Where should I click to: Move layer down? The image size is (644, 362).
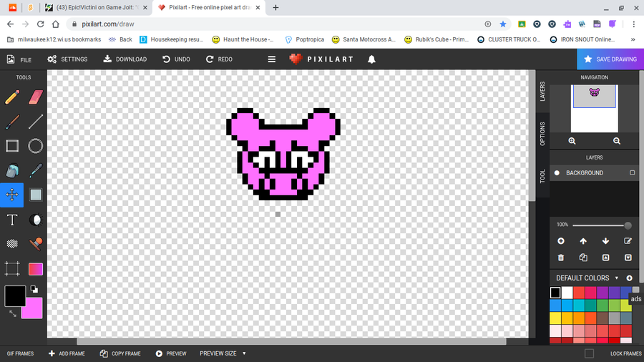click(605, 241)
